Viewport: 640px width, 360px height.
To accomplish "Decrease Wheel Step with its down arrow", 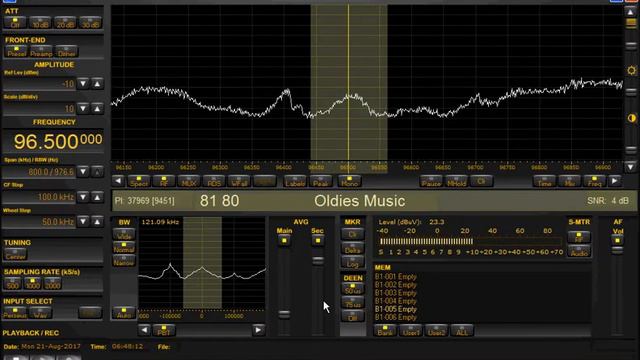I will click(83, 222).
